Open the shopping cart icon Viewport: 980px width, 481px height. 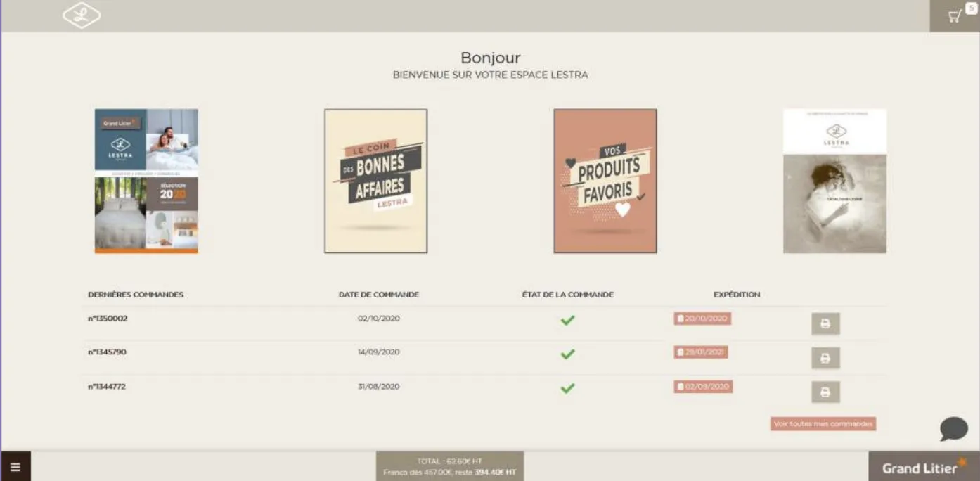(955, 16)
